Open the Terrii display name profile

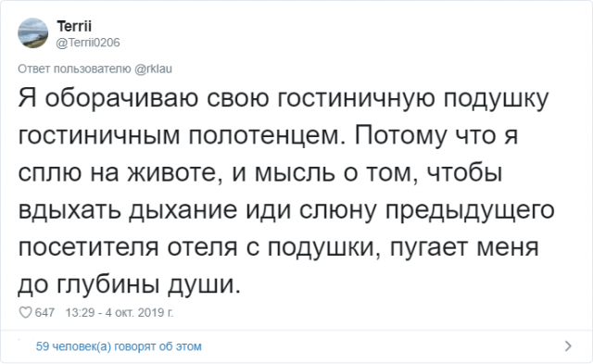coord(74,26)
